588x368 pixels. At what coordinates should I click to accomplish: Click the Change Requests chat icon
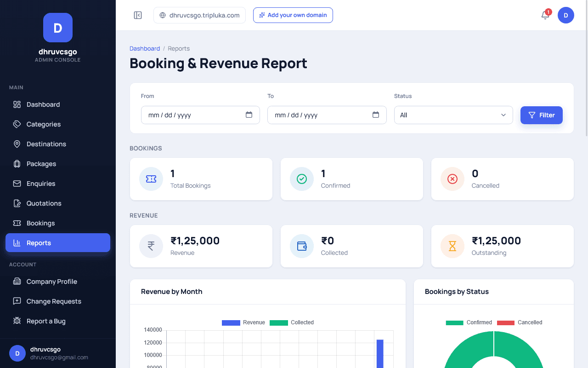coord(17,301)
